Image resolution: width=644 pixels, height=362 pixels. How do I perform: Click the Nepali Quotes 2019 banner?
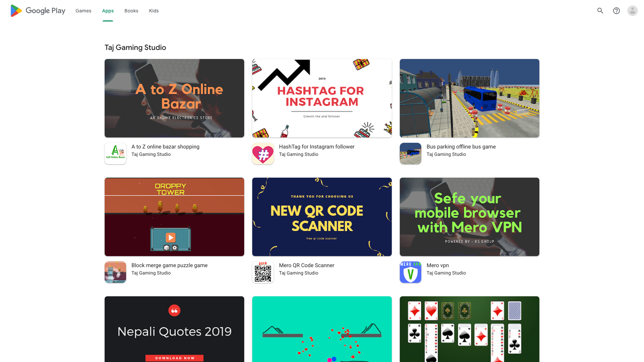(x=174, y=329)
